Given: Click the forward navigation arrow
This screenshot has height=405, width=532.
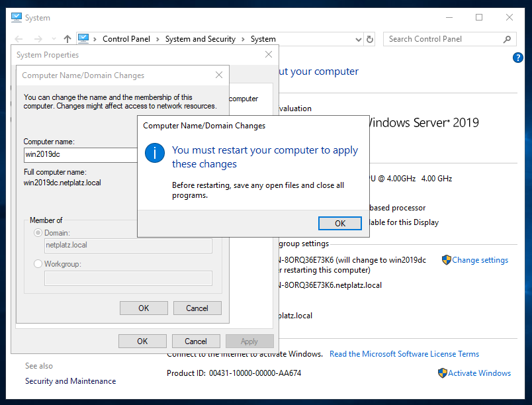Looking at the screenshot, I should (38, 39).
